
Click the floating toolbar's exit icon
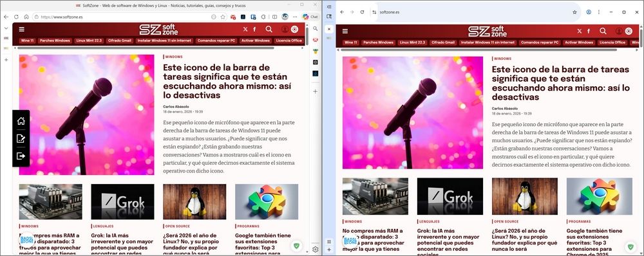click(21, 156)
